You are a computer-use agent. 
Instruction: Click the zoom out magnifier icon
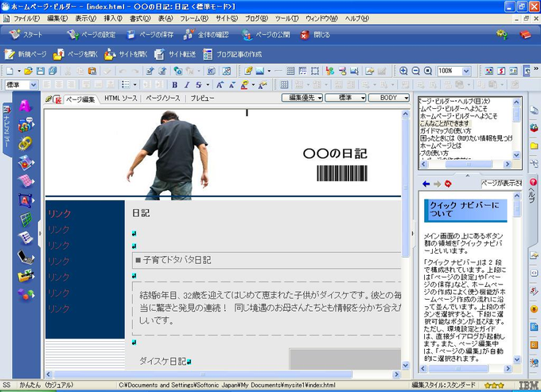pos(416,71)
